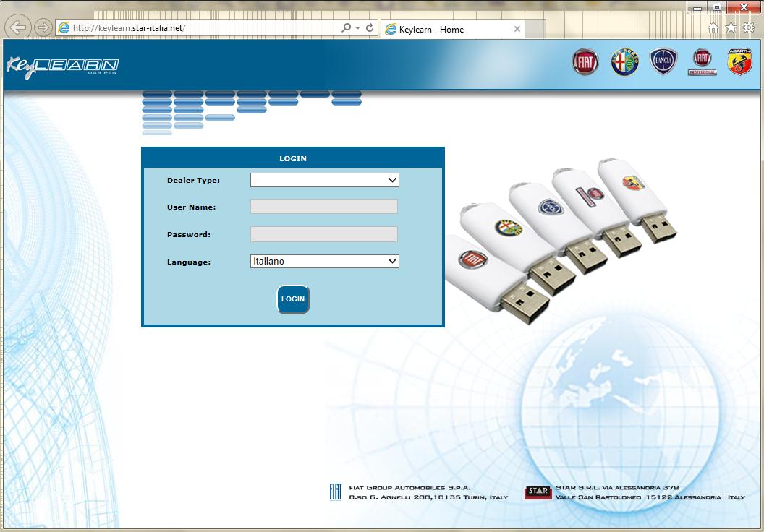Click the 'Language:' label
764x532 pixels.
189,262
